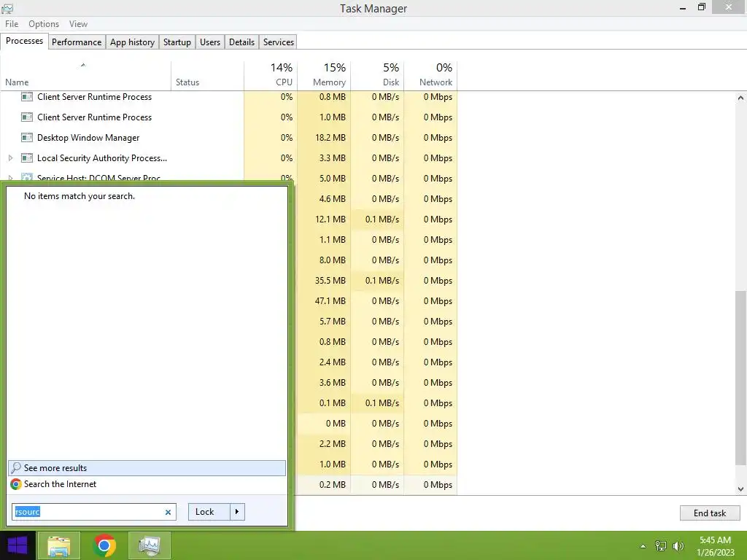This screenshot has height=560, width=747.
Task: Click the Lock button
Action: click(x=209, y=512)
